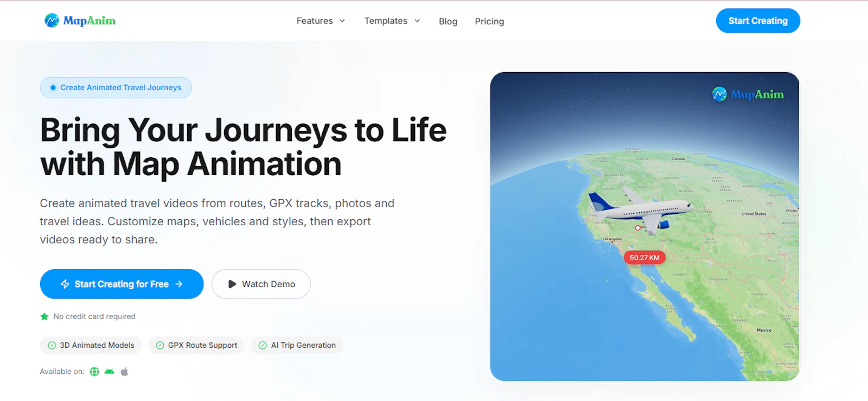Screen dimensions: 868x401
Task: Go to the Blog page
Action: pyautogui.click(x=448, y=21)
